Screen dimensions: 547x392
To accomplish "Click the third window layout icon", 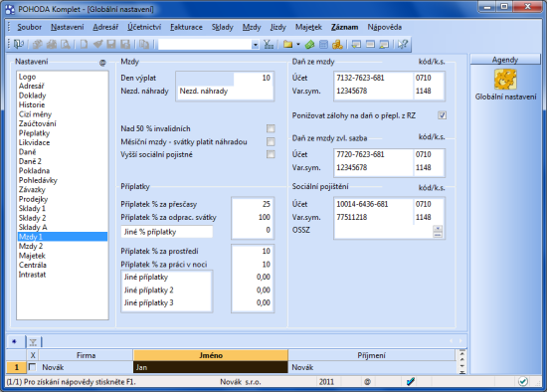I will click(x=384, y=44).
